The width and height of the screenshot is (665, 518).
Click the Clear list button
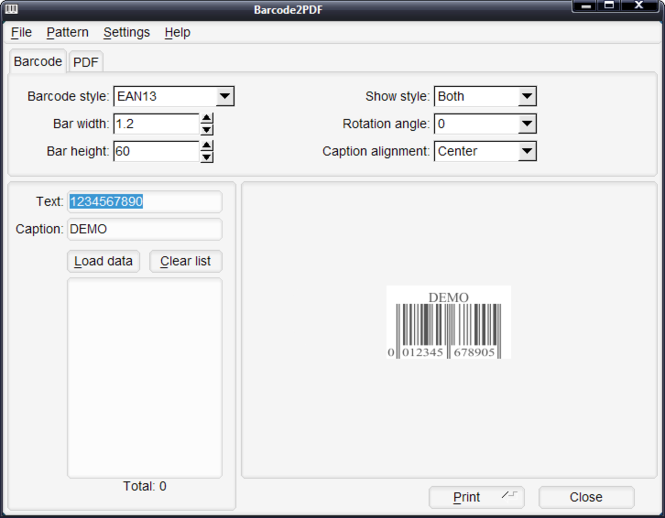click(x=186, y=261)
